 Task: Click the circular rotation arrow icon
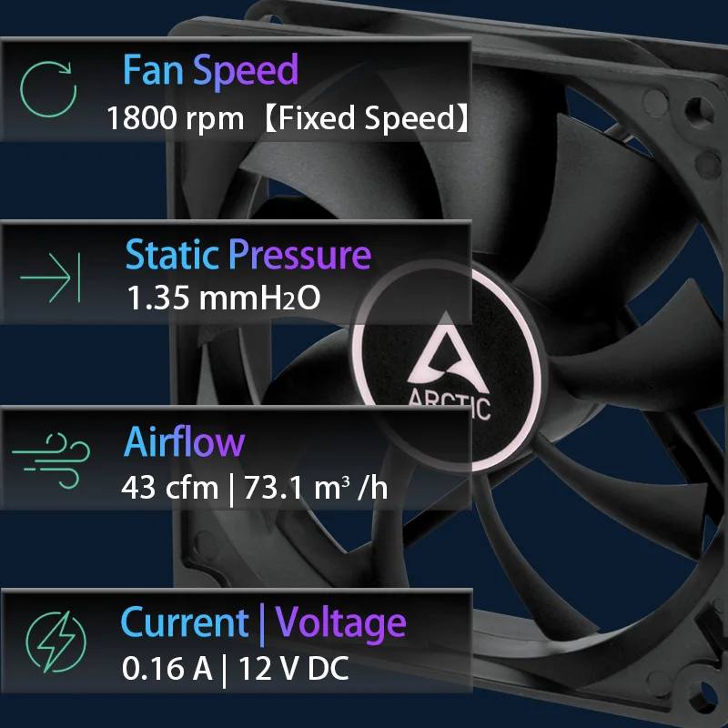click(x=48, y=88)
